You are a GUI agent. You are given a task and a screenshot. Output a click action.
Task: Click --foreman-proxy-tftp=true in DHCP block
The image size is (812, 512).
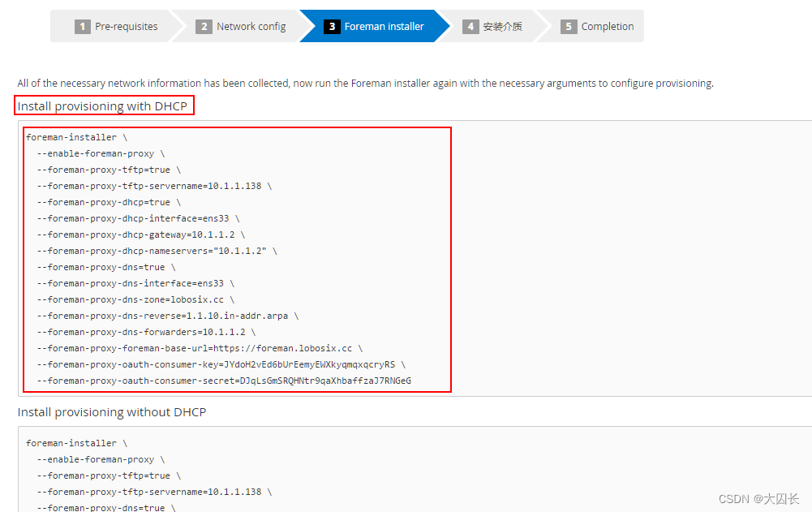(x=109, y=170)
